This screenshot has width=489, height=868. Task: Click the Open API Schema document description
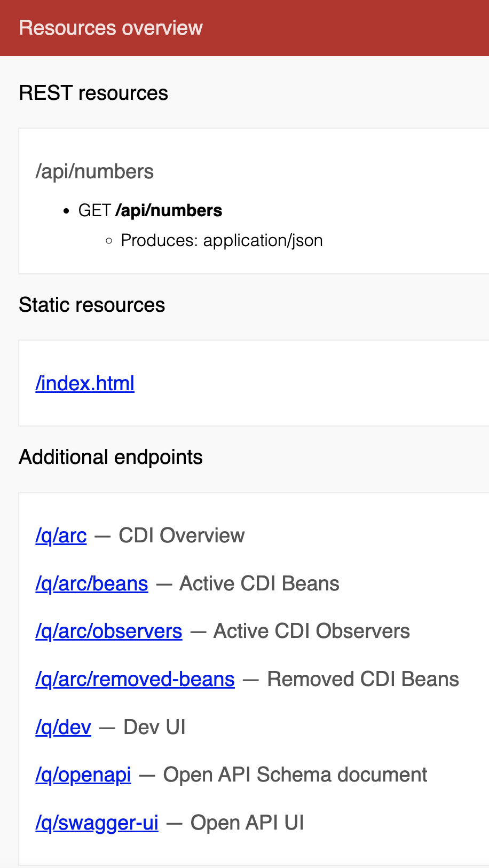(x=295, y=775)
